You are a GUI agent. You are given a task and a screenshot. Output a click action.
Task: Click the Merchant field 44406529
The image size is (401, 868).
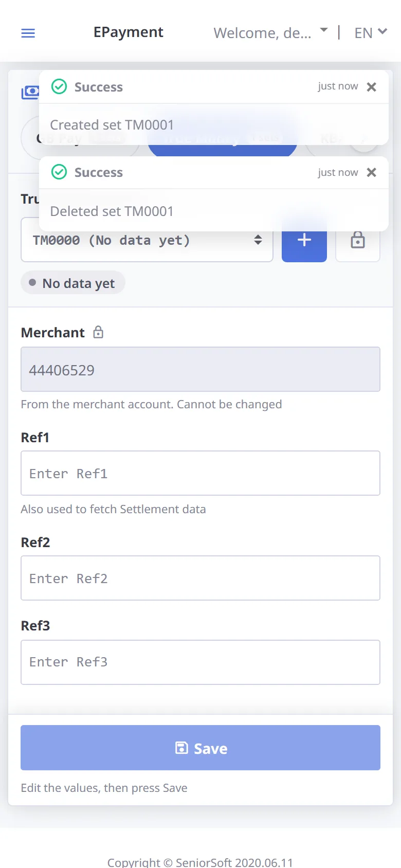(200, 369)
